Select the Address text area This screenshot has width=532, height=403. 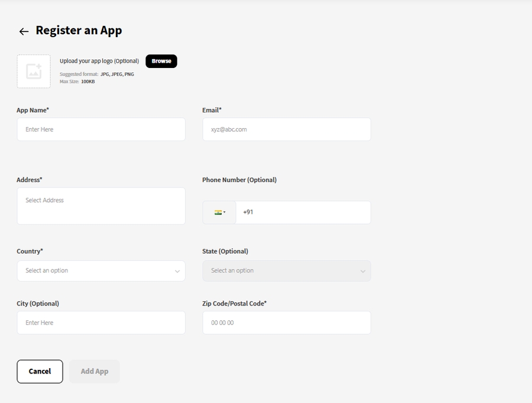pos(101,206)
